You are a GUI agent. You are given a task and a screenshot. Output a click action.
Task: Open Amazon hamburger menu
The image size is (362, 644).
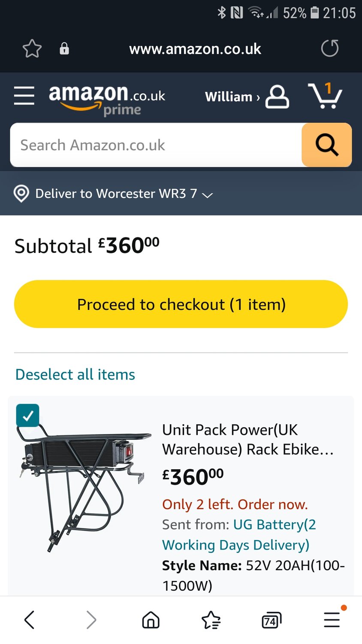(x=24, y=95)
